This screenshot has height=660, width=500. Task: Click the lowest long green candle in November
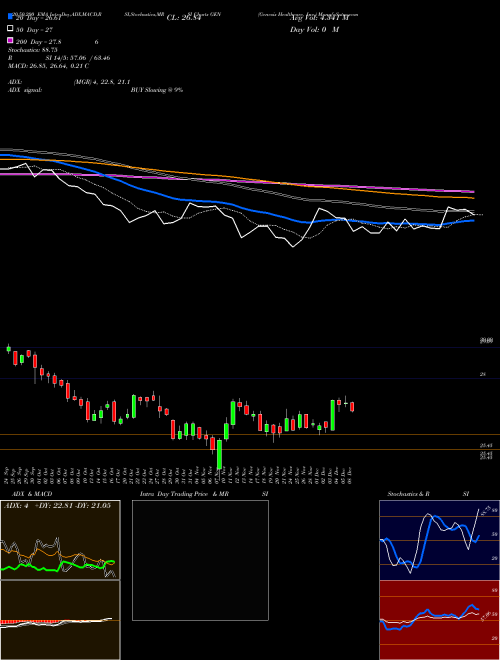click(x=219, y=454)
